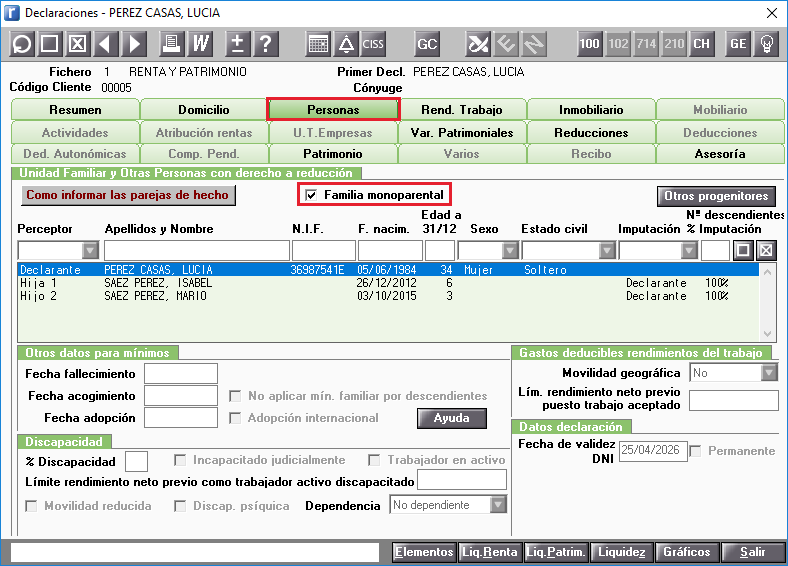This screenshot has height=566, width=788.
Task: Click the GC toolbar button
Action: coord(427,44)
